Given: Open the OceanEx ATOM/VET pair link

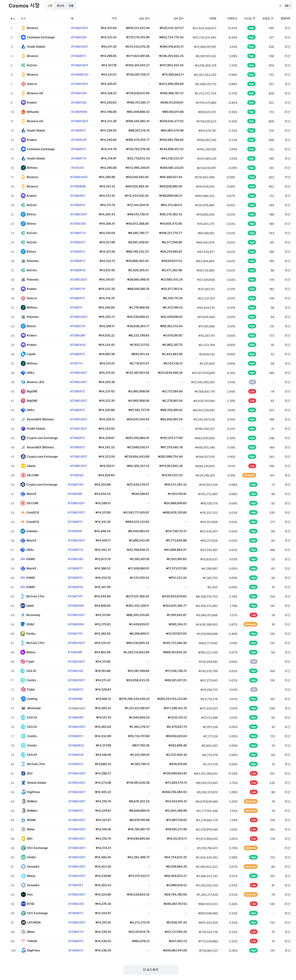Looking at the screenshot, I should (x=76, y=885).
